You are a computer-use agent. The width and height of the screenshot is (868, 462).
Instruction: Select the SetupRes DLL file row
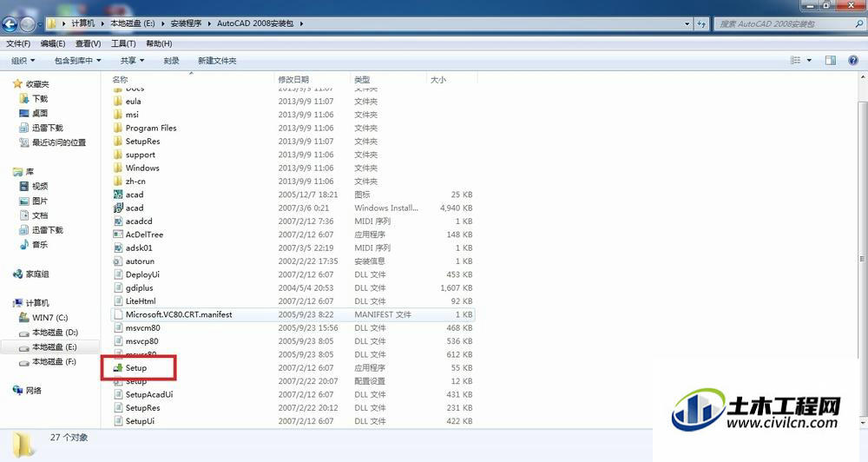293,407
